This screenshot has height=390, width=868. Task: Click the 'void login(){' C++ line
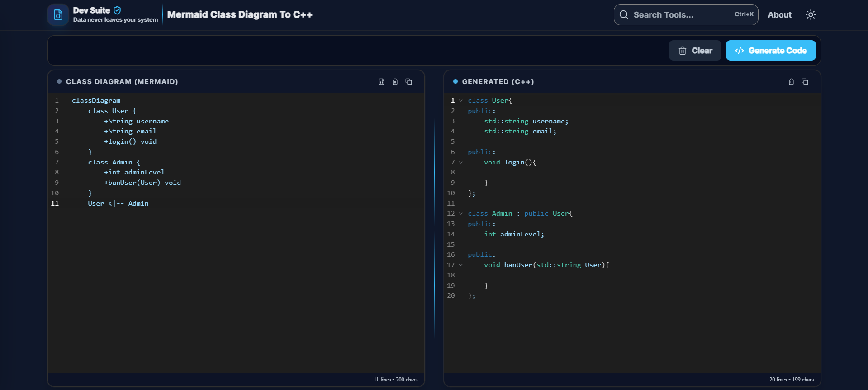510,162
